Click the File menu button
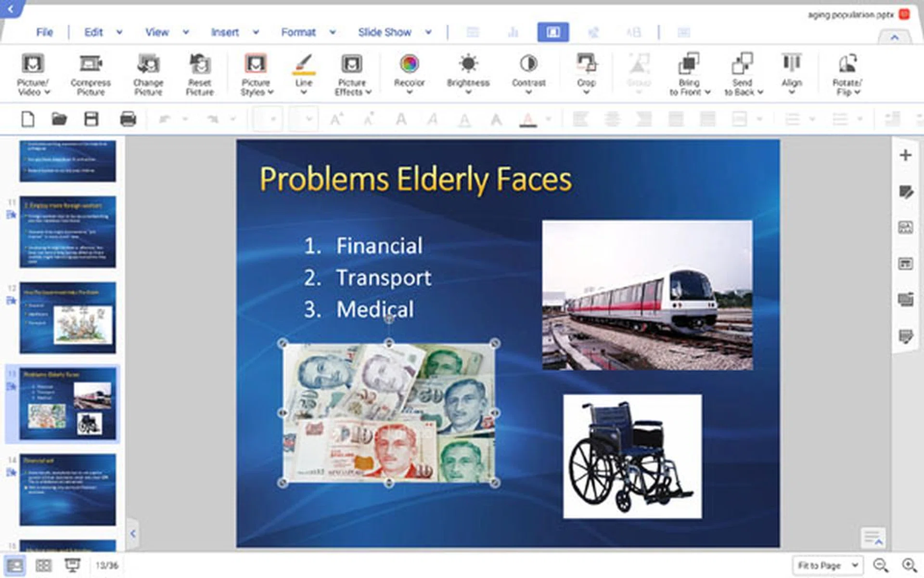This screenshot has height=578, width=924. point(44,32)
